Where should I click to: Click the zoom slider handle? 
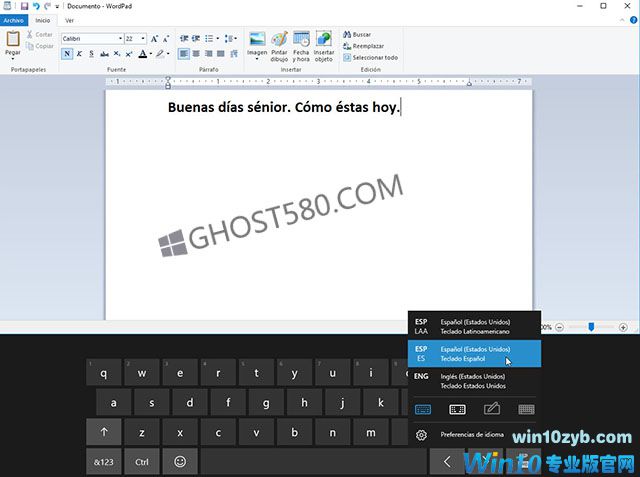(591, 327)
